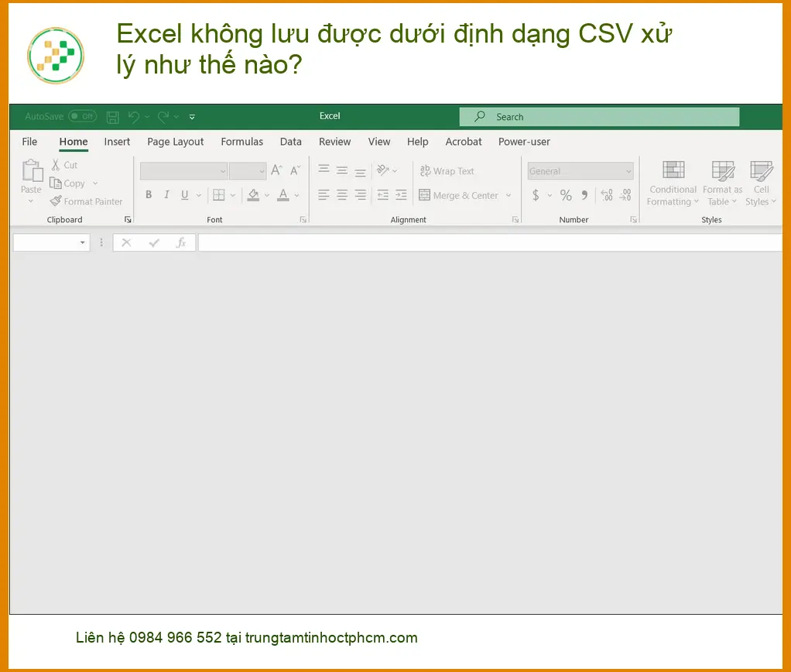791x672 pixels.
Task: Open Customize Quick Access Toolbar menu
Action: click(192, 117)
